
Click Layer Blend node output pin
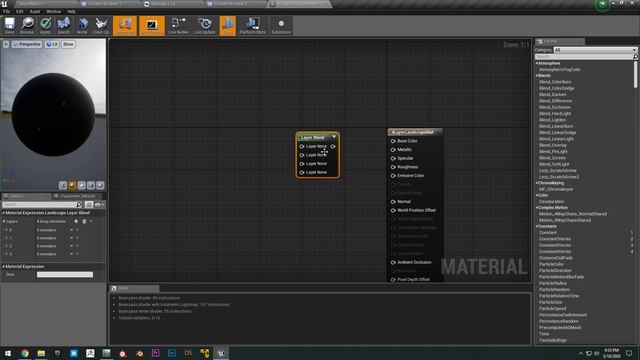click(333, 146)
